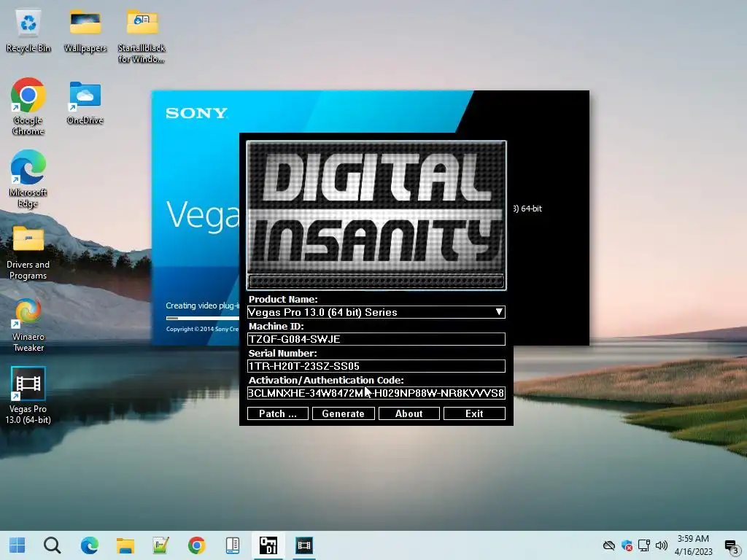Open the Windows Start menu
Screen dimensions: 747x560
18,545
